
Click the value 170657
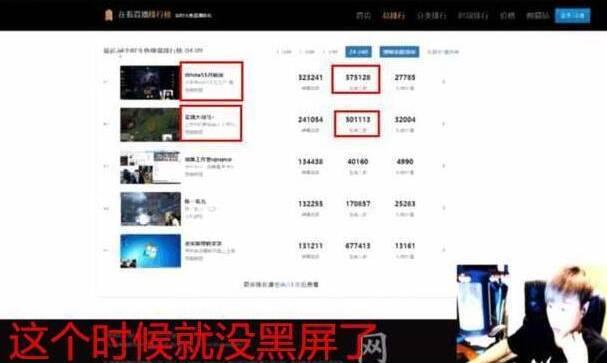click(x=358, y=204)
